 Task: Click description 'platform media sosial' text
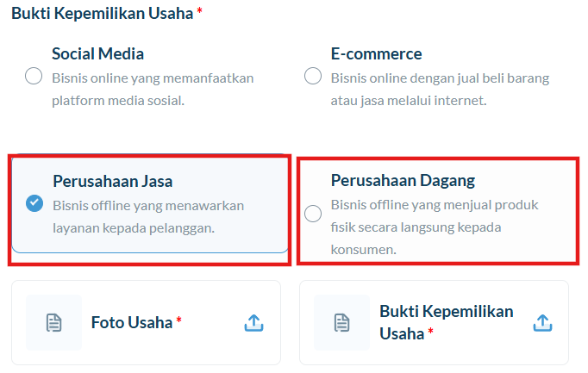point(118,101)
